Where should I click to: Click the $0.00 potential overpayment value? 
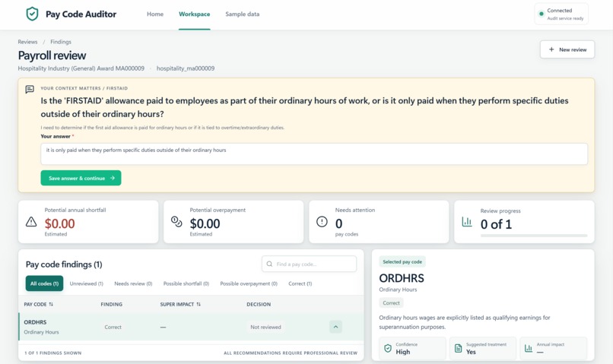(205, 223)
